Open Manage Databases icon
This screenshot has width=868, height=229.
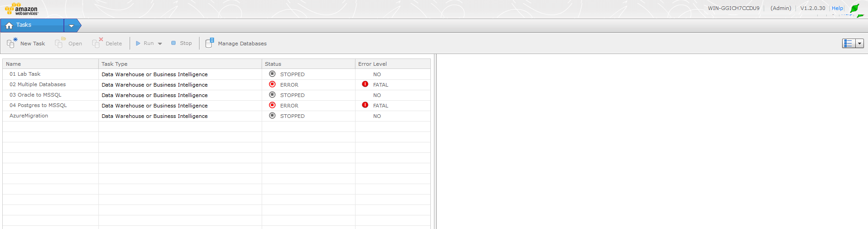210,43
